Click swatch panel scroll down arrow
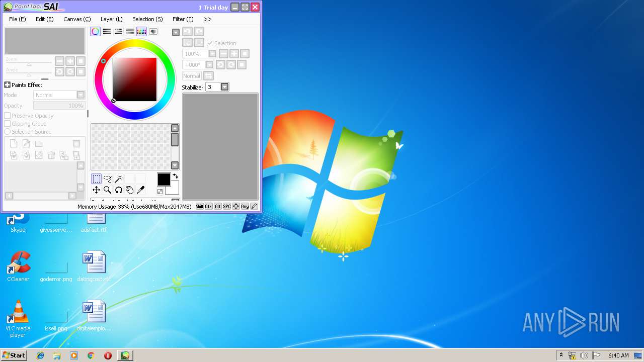The width and height of the screenshot is (644, 362). click(175, 165)
